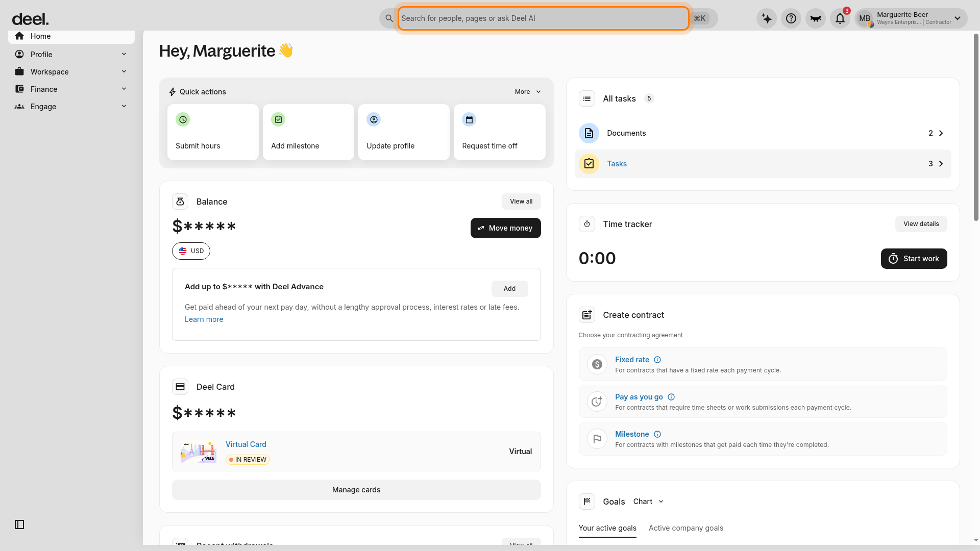Open the Learn more link
The image size is (980, 551).
[204, 319]
